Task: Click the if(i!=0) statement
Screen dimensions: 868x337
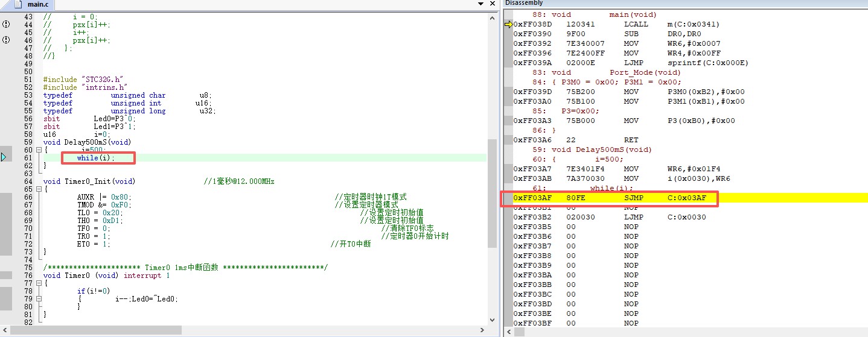Action: coord(94,291)
